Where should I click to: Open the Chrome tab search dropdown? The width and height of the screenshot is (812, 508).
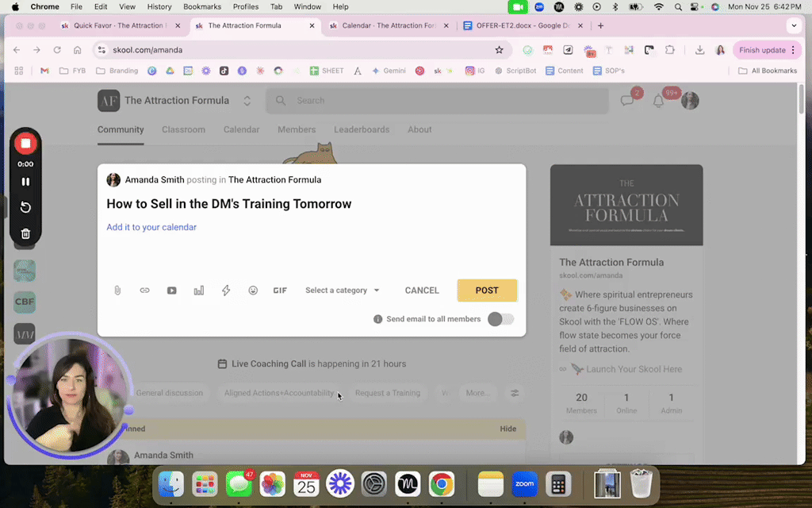click(793, 25)
